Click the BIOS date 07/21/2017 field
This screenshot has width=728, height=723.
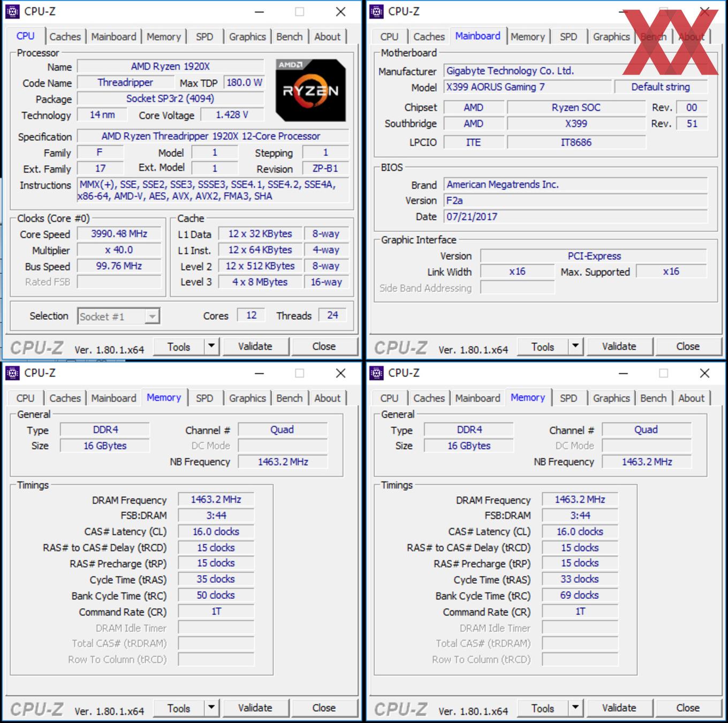click(576, 217)
